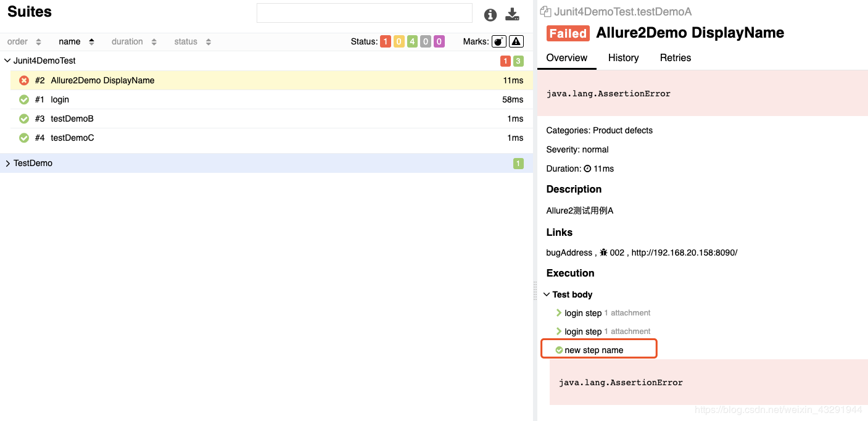This screenshot has height=421, width=868.
Task: Click the Allure2测试用例A description text
Action: point(580,210)
